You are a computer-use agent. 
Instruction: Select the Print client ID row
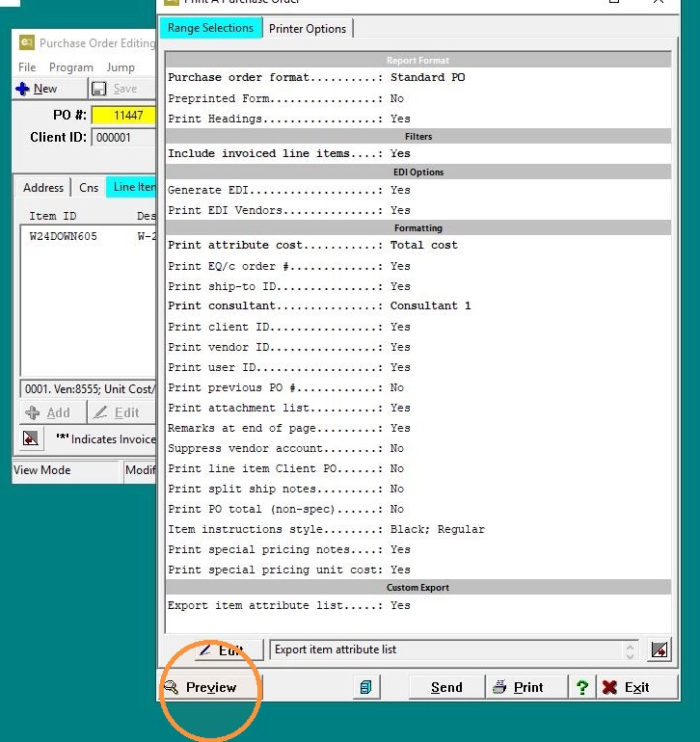point(417,327)
